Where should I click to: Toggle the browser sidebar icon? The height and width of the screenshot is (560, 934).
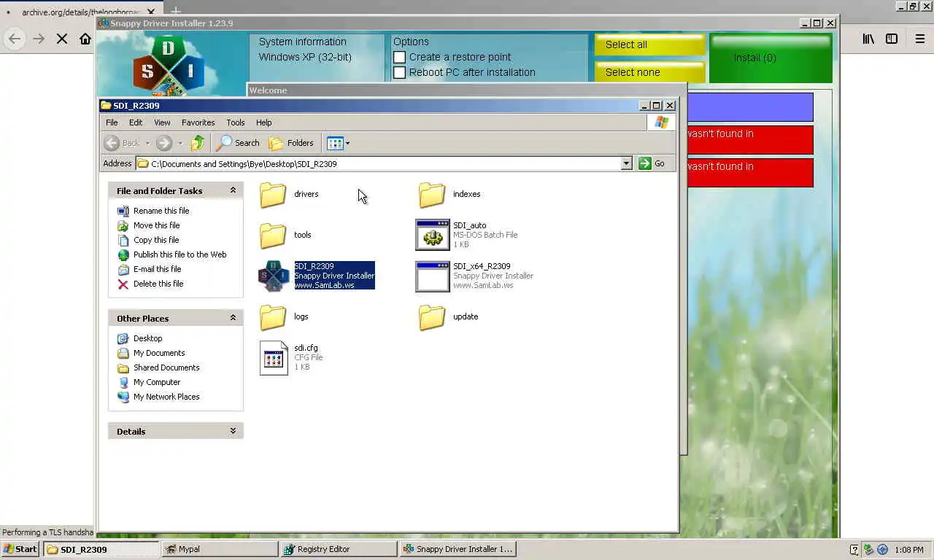[x=892, y=39]
